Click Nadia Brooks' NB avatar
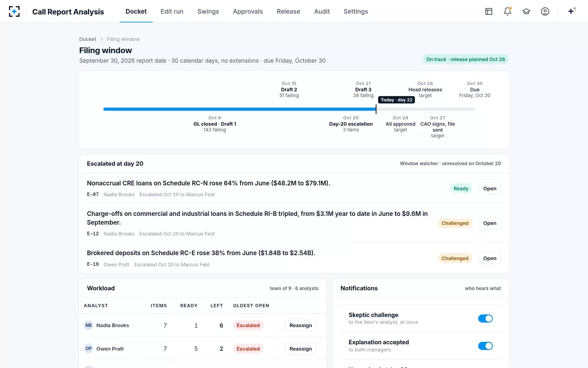 (x=89, y=325)
